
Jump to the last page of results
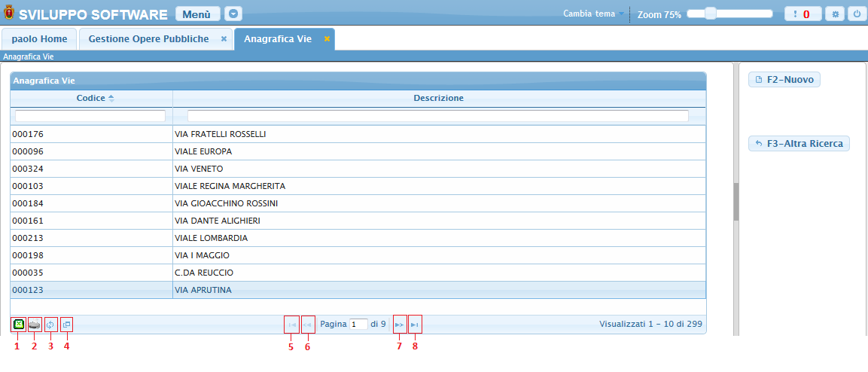[x=415, y=325]
